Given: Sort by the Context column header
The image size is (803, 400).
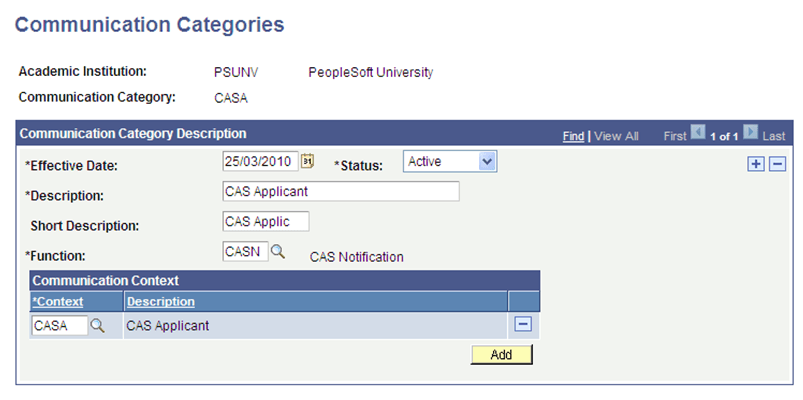Looking at the screenshot, I should (58, 301).
